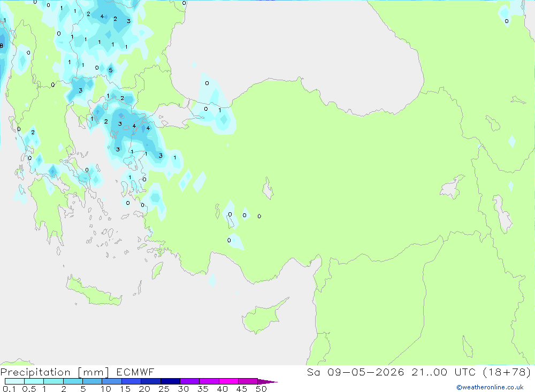Click the 30–35 mm legend color box

click(x=190, y=381)
